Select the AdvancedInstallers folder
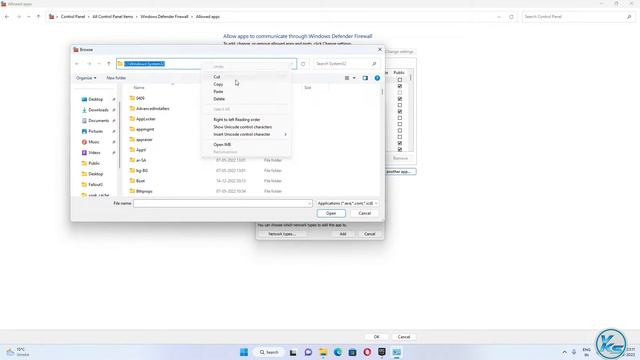The width and height of the screenshot is (640, 360). 152,109
